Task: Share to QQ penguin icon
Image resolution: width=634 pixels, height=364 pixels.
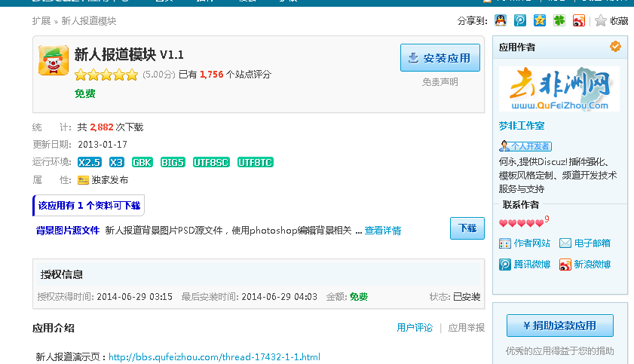Action: (501, 20)
